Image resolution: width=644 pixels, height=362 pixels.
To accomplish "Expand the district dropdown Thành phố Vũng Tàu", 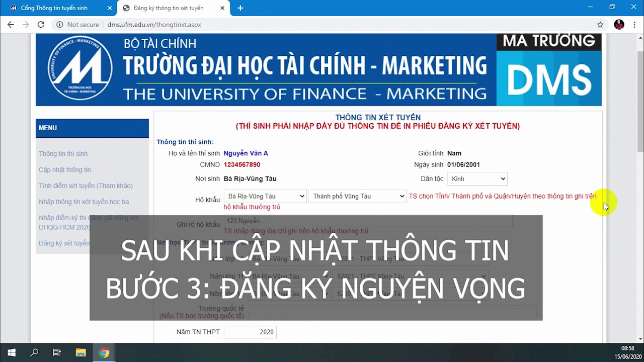I will tap(357, 196).
